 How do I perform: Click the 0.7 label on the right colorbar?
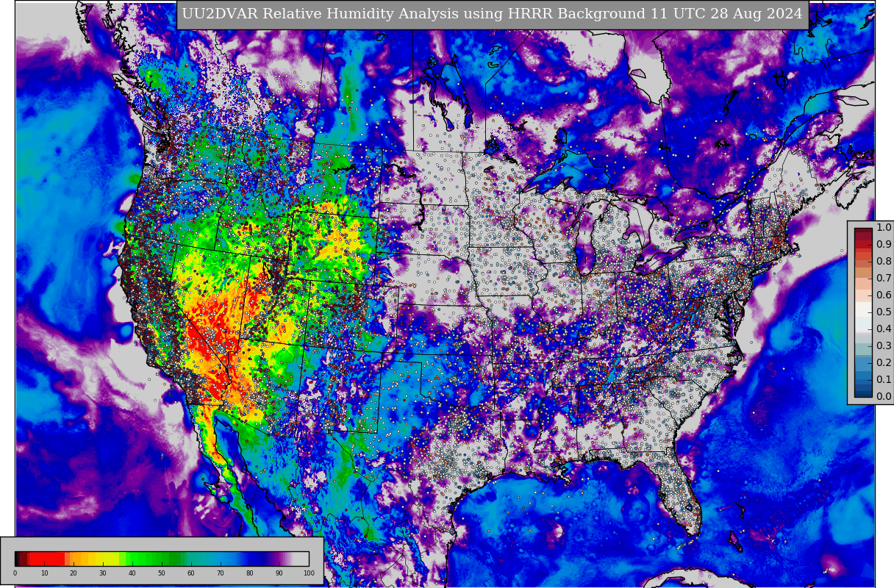[x=884, y=278]
